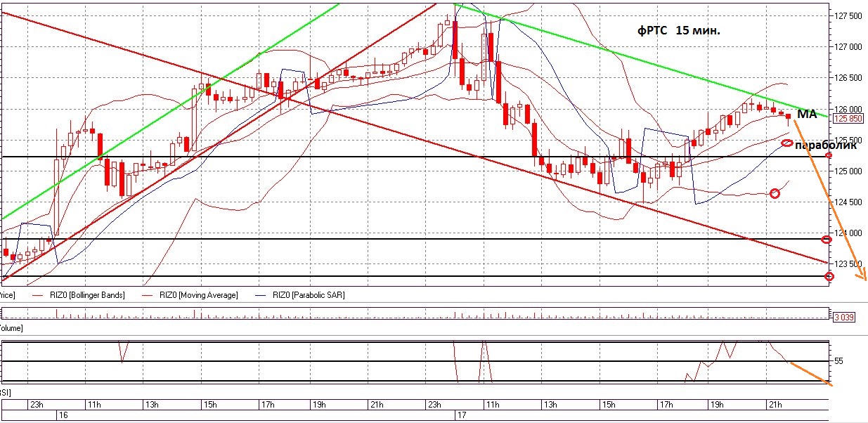The image size is (868, 423).
Task: Click the 3 039 volume value tag
Action: coord(843,317)
